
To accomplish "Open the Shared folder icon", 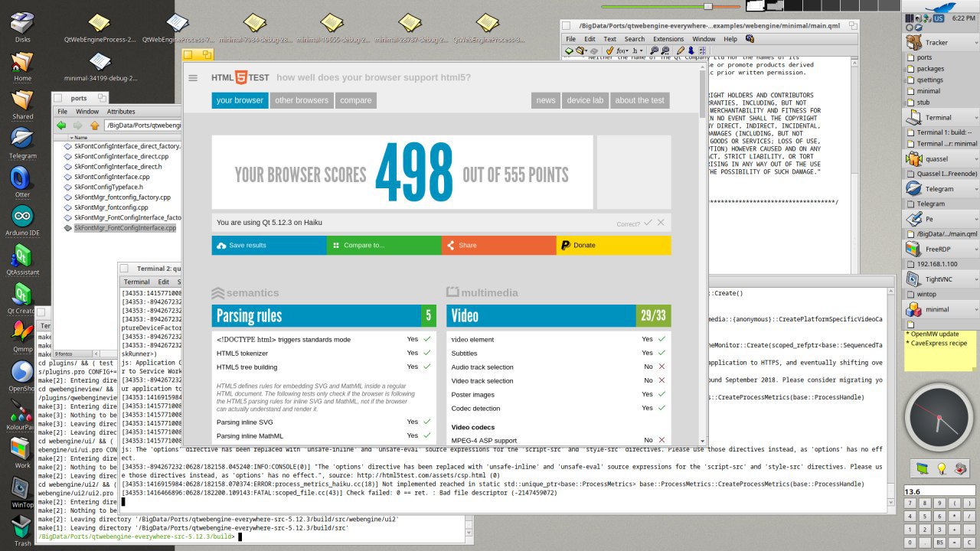I will tap(23, 103).
